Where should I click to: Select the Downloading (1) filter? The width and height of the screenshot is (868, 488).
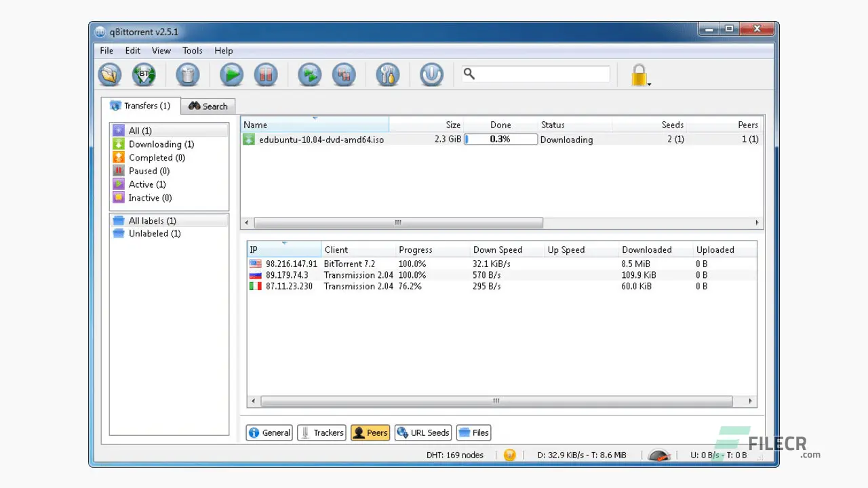169,144
